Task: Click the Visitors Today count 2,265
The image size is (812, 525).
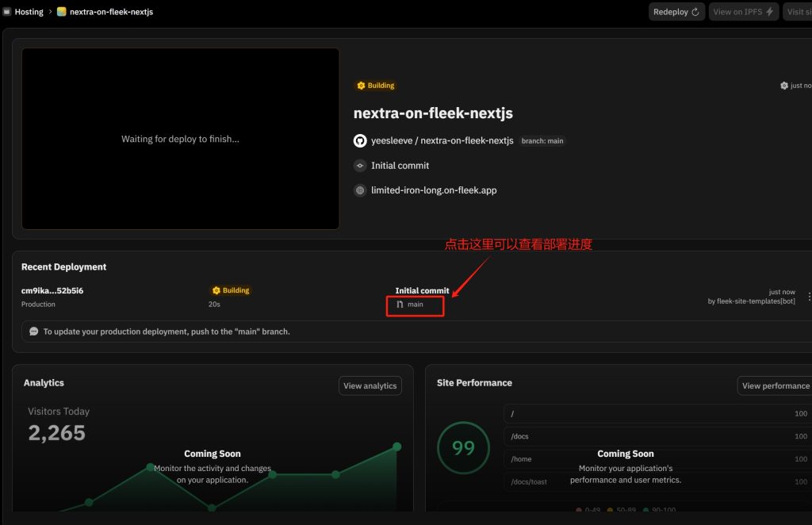Action: pyautogui.click(x=56, y=433)
